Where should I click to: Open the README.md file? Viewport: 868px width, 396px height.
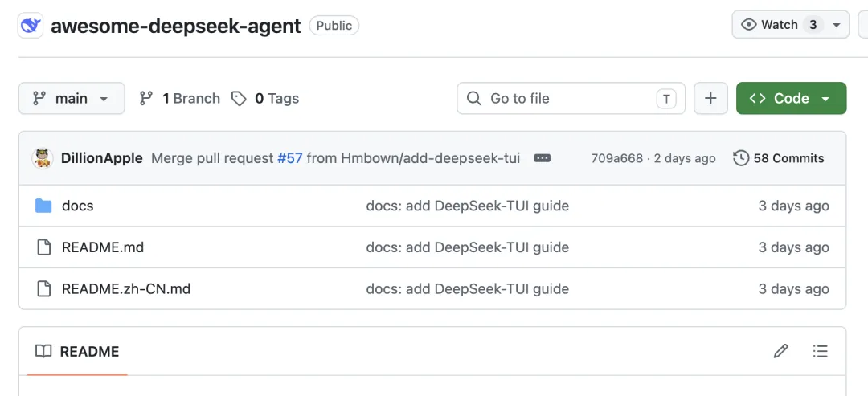103,247
